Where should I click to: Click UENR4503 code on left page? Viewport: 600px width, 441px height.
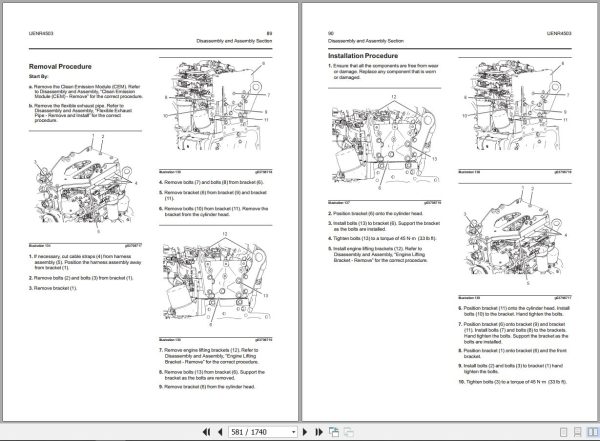pyautogui.click(x=41, y=33)
